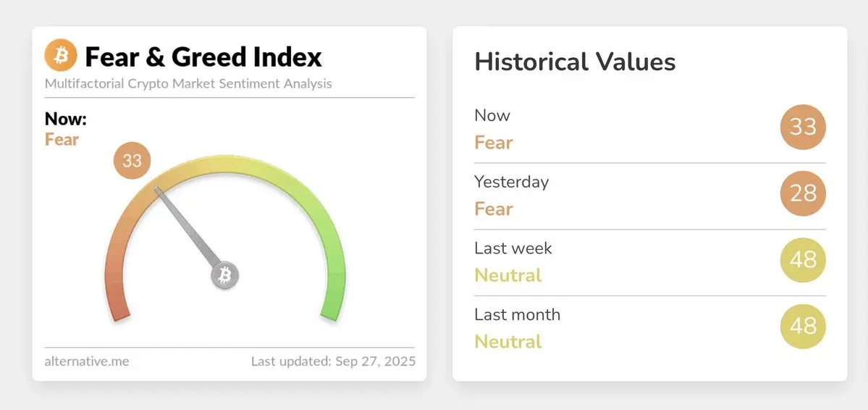Click the Last week value circle 48
Image resolution: width=868 pixels, height=410 pixels.
click(x=803, y=260)
